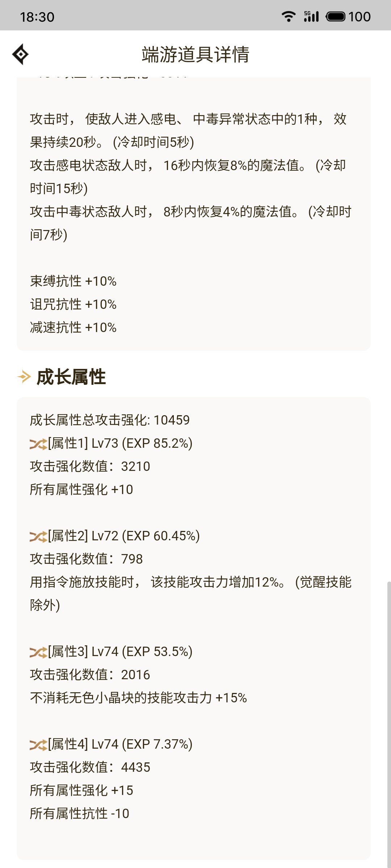Tap the 束缚抗性 +10% line

point(73,281)
